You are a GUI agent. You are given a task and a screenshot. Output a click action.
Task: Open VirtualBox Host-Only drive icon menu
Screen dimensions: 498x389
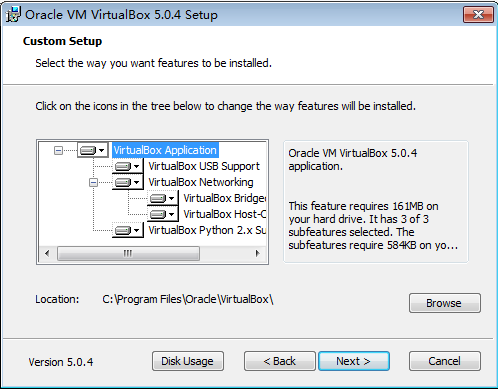point(163,214)
